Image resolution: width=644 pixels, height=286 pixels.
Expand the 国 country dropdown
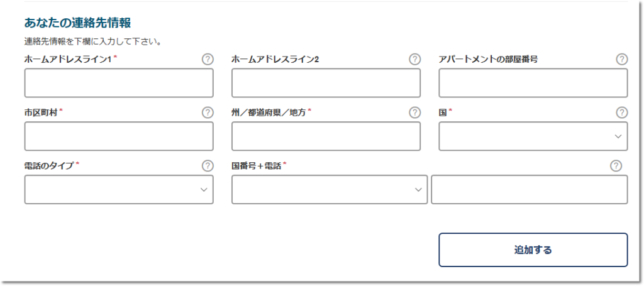[533, 136]
